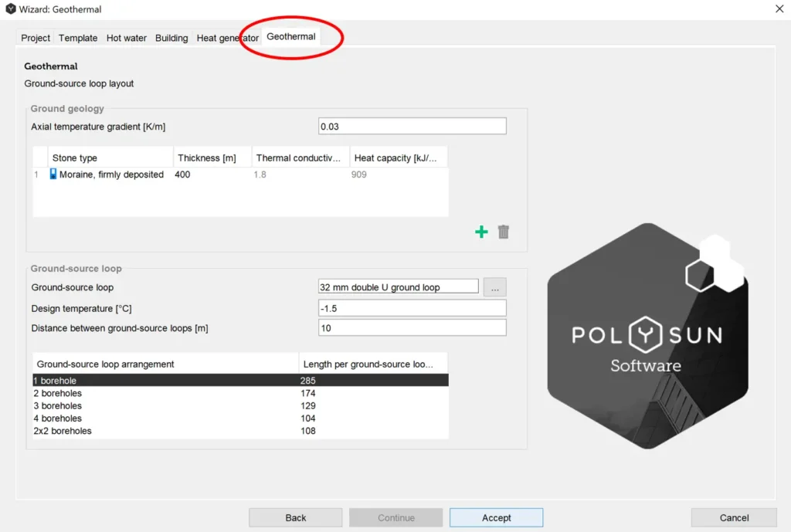
Task: Open the Template tab
Action: coord(78,38)
